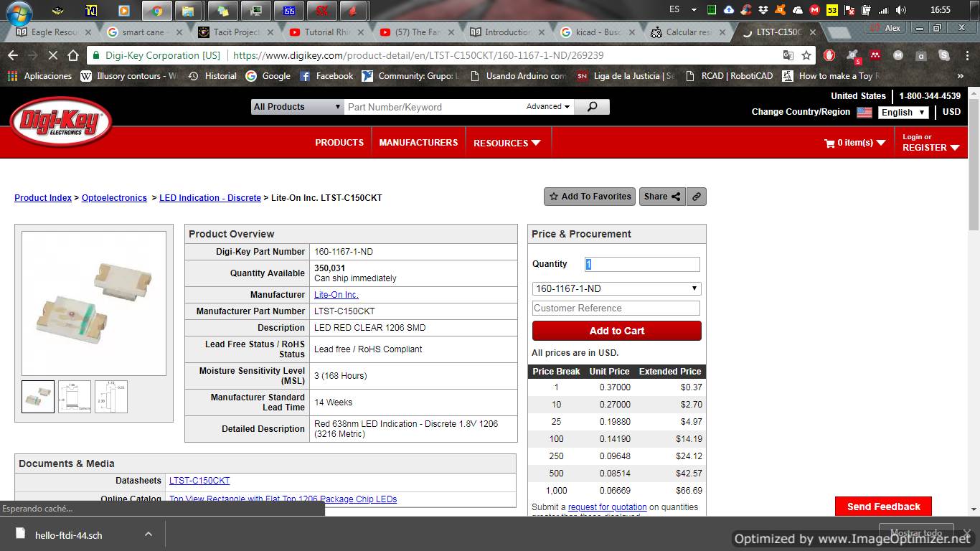Open the ISIS application in taskbar
This screenshot has height=551, width=980.
tap(288, 11)
